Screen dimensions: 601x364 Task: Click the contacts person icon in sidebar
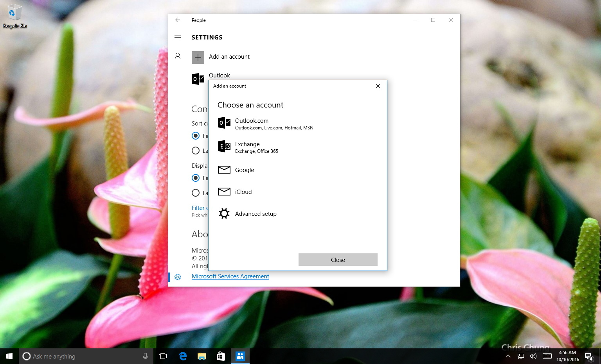178,56
